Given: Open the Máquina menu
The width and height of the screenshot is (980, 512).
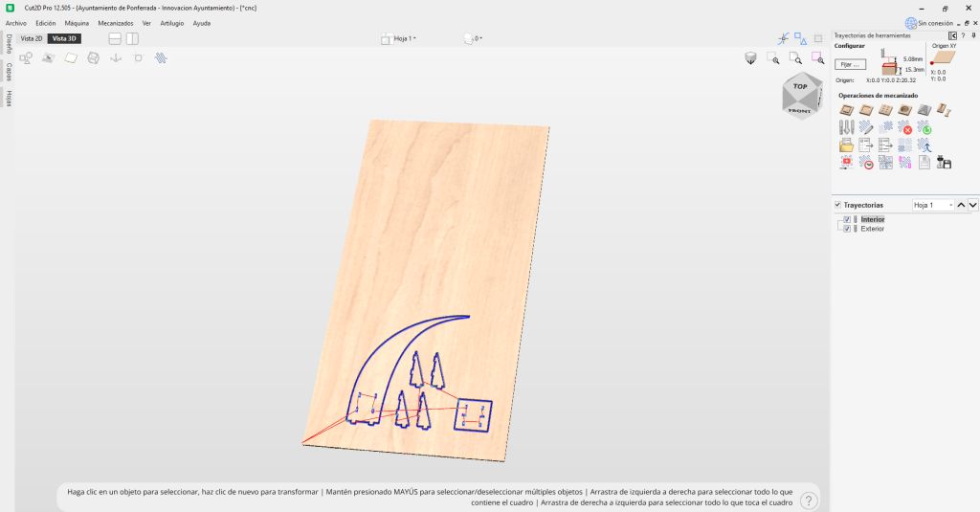Looking at the screenshot, I should point(77,23).
